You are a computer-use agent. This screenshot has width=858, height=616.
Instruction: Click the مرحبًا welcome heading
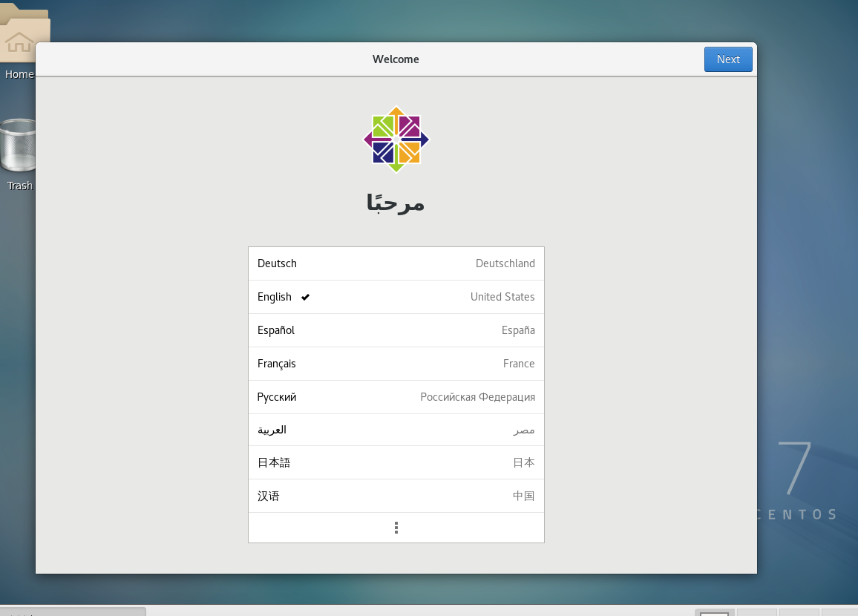[x=395, y=203]
